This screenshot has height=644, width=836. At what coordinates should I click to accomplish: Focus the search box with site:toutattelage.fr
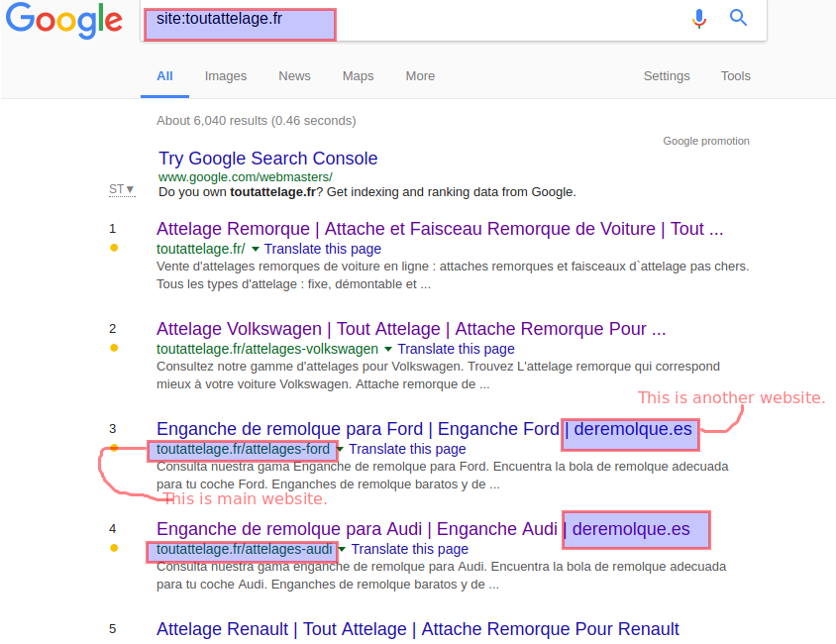(x=454, y=21)
